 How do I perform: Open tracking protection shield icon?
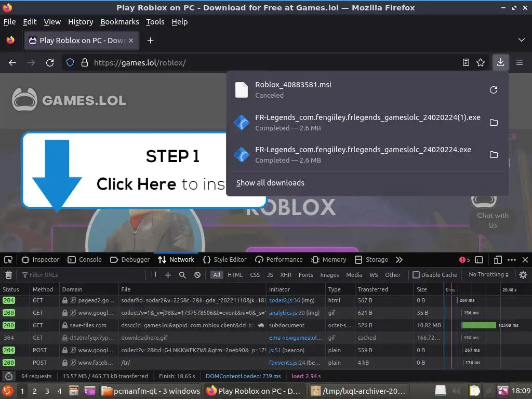pos(70,63)
